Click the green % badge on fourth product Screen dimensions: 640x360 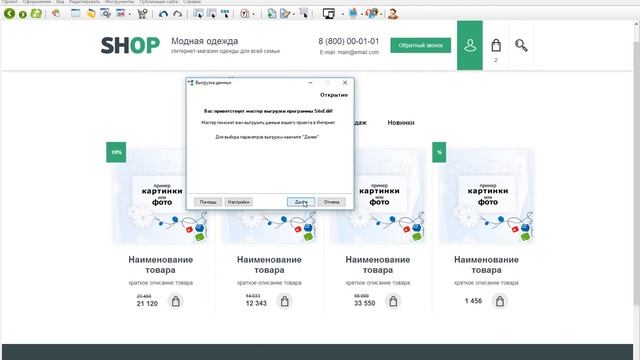[x=439, y=152]
